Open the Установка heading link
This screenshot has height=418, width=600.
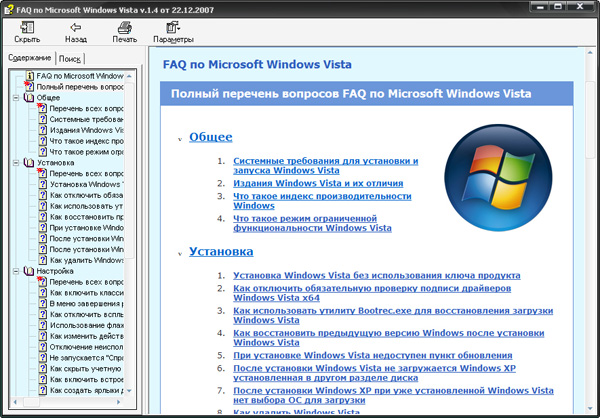tap(221, 251)
